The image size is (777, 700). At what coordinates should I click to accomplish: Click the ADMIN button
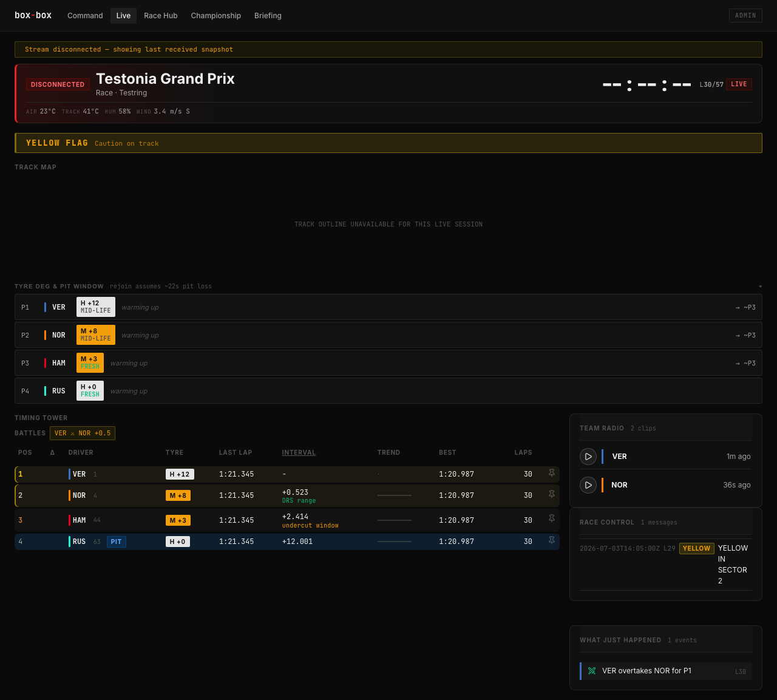745,15
